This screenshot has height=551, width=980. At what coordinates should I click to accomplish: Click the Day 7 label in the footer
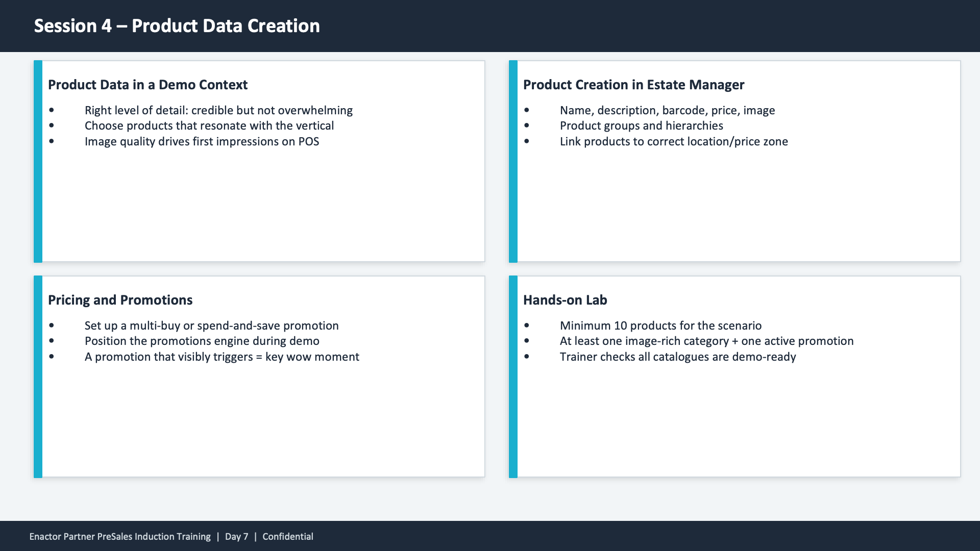pyautogui.click(x=236, y=536)
